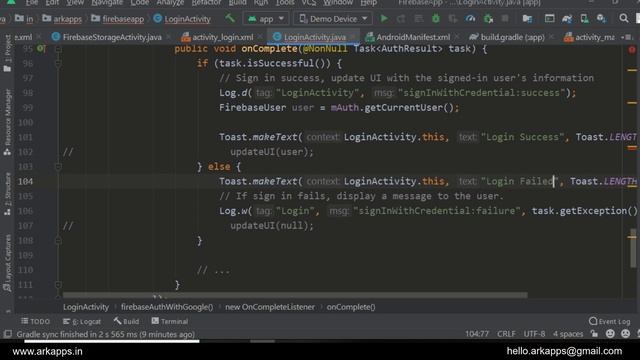Open the AVD Manager icon
The height and width of the screenshot is (360, 640).
point(584,19)
